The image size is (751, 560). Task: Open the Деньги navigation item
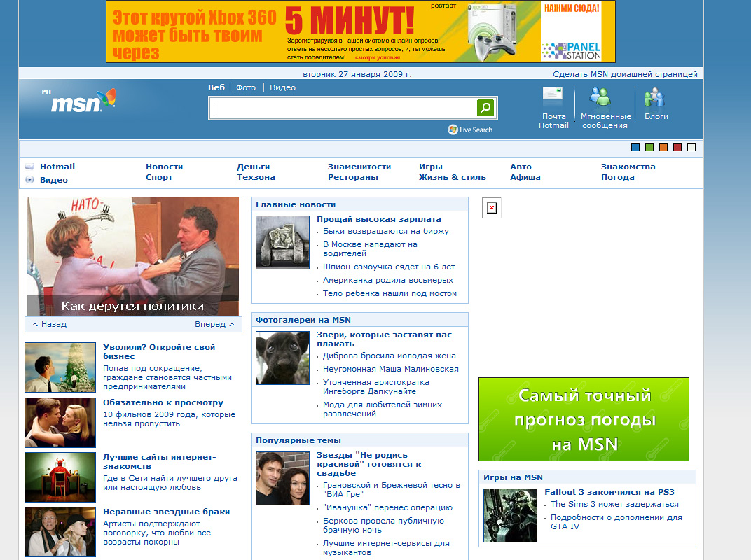254,167
